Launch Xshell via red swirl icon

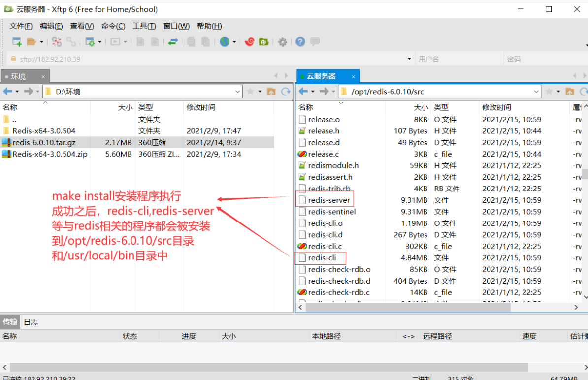[x=249, y=42]
